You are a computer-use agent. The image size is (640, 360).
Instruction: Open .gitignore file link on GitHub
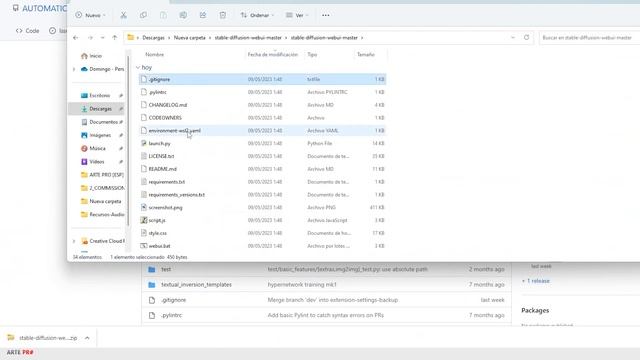pyautogui.click(x=173, y=300)
